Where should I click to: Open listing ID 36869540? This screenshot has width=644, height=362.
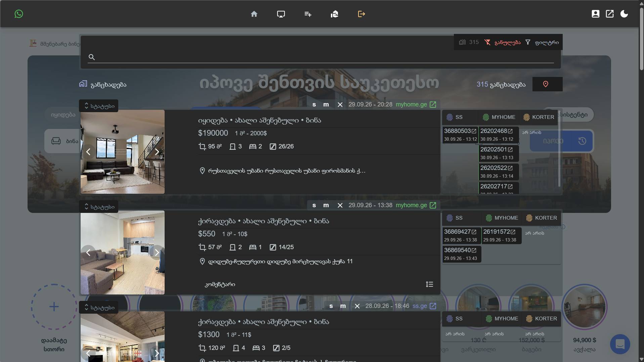tap(460, 250)
